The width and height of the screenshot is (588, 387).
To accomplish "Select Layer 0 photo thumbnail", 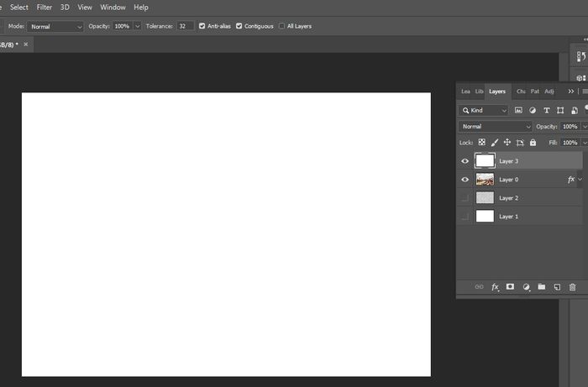I will (485, 180).
